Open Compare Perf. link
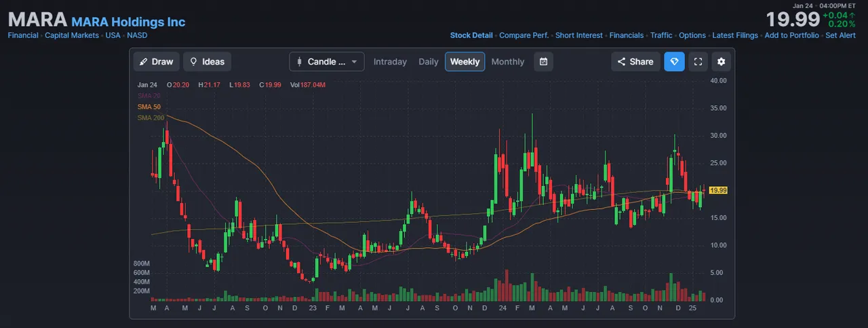This screenshot has width=868, height=328. point(524,35)
